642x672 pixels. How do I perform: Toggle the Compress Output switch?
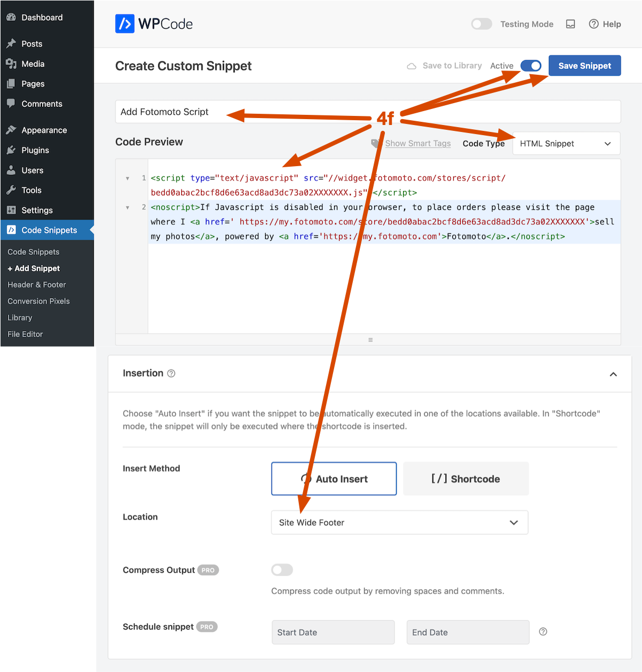pos(282,570)
